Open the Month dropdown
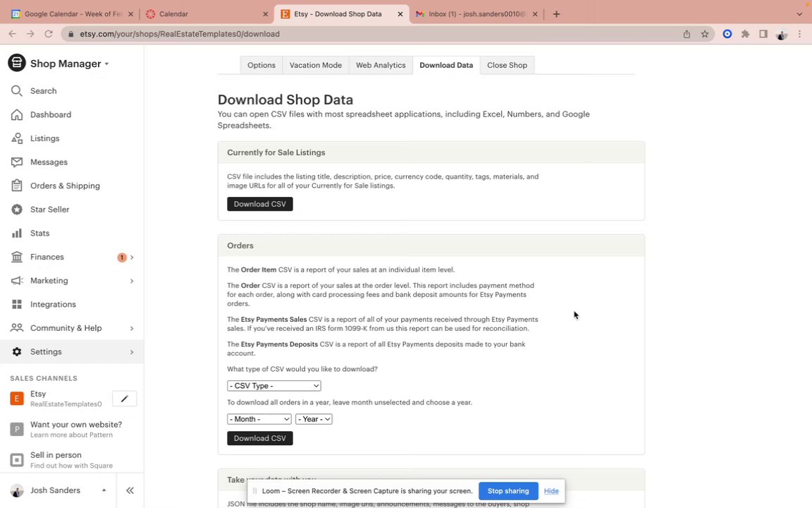This screenshot has height=508, width=812. pyautogui.click(x=259, y=419)
